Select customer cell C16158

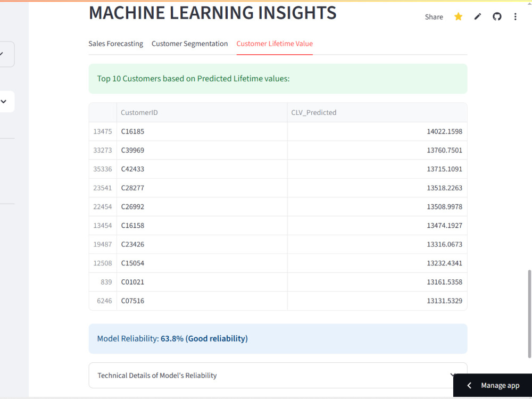(x=202, y=226)
